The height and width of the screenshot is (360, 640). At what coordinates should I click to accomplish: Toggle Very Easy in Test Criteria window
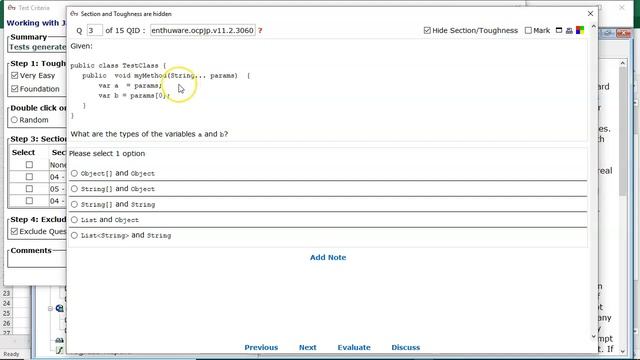(15, 76)
